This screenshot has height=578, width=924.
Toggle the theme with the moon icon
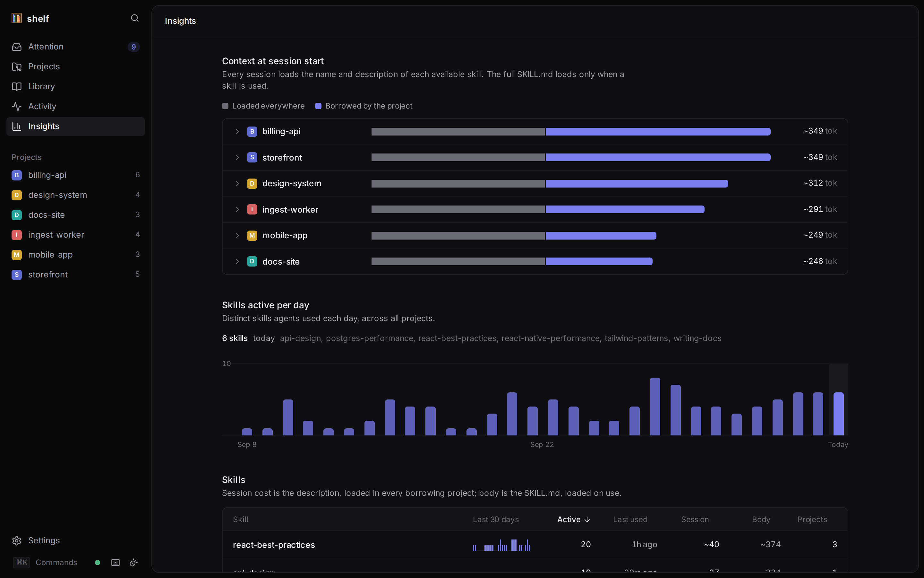(134, 562)
